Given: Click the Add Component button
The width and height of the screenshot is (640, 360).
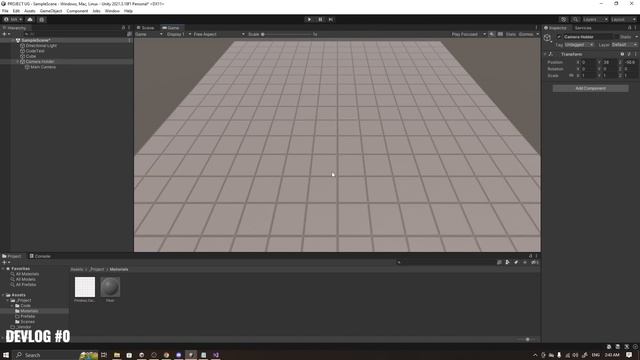Looking at the screenshot, I should 590,88.
